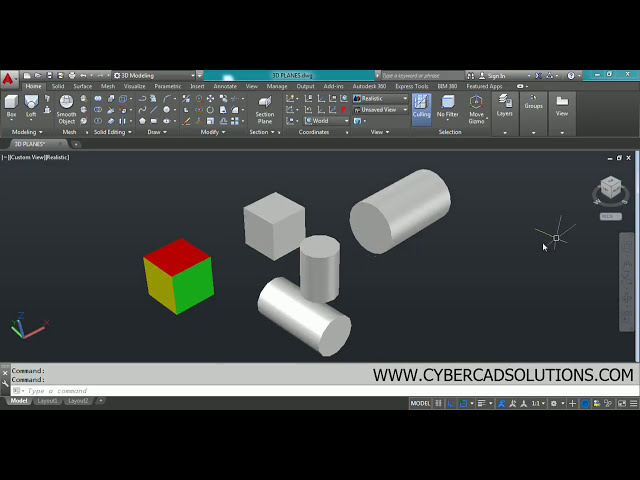The width and height of the screenshot is (640, 480).
Task: Open the Layout1 tab
Action: click(x=47, y=401)
